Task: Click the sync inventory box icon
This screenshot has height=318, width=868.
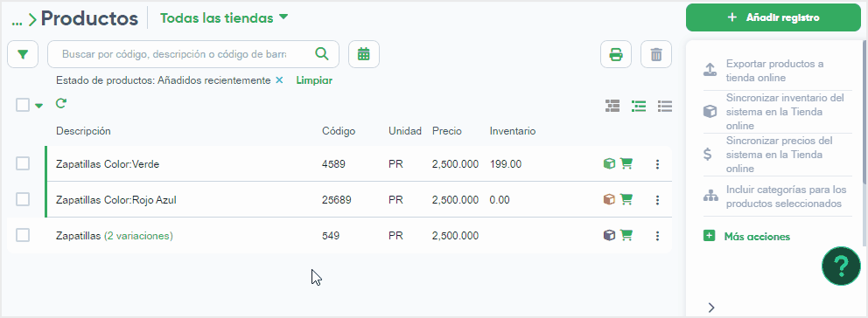Action: (710, 112)
